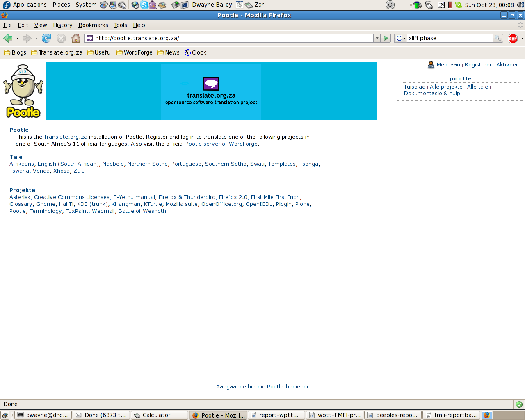
Task: Click the power button icon in the top panel
Action: click(390, 5)
